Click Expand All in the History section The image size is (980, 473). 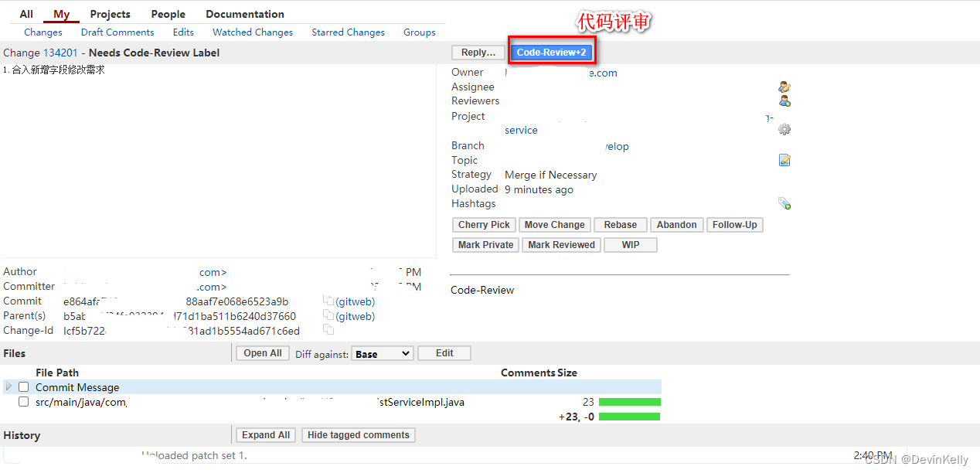265,434
